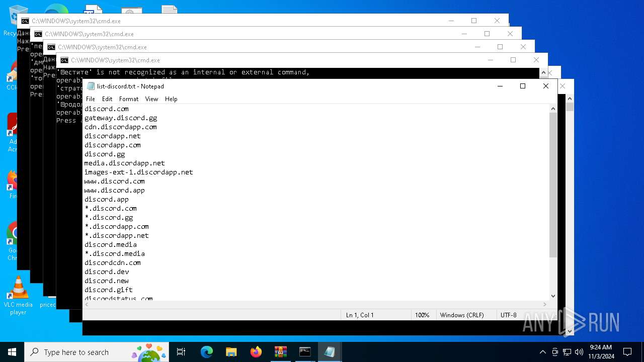Click Notepad vertical scrollbar up arrow
This screenshot has height=362, width=644.
[553, 109]
